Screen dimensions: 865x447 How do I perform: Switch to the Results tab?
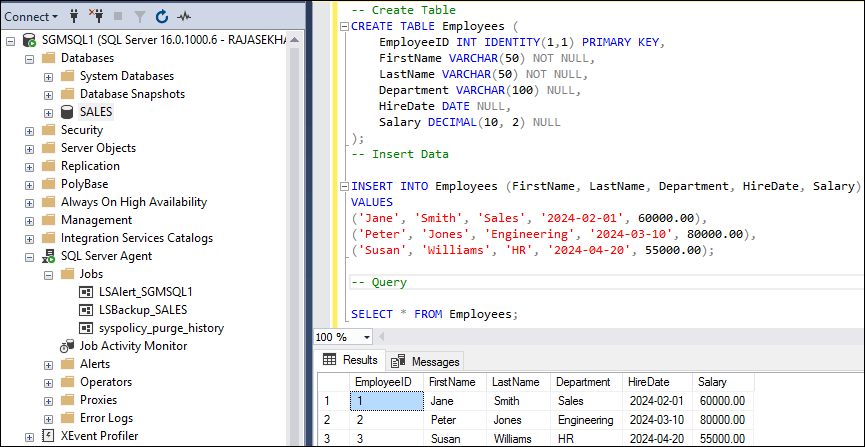[351, 360]
